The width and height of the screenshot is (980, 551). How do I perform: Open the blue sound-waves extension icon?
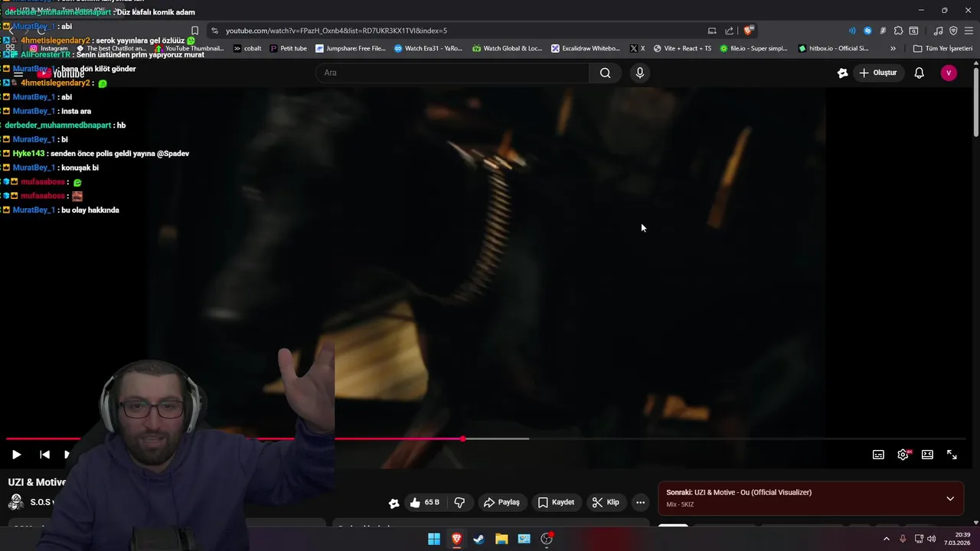coord(852,31)
